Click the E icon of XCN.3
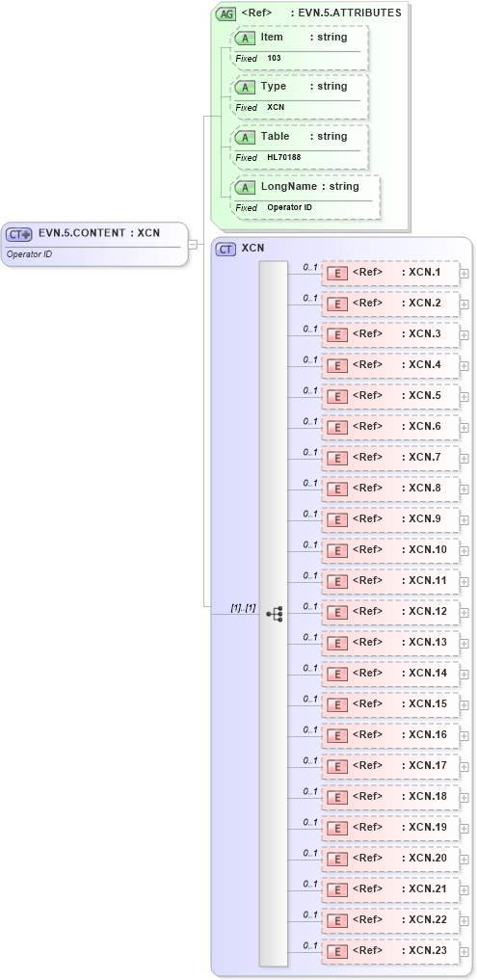The image size is (477, 980). click(337, 334)
